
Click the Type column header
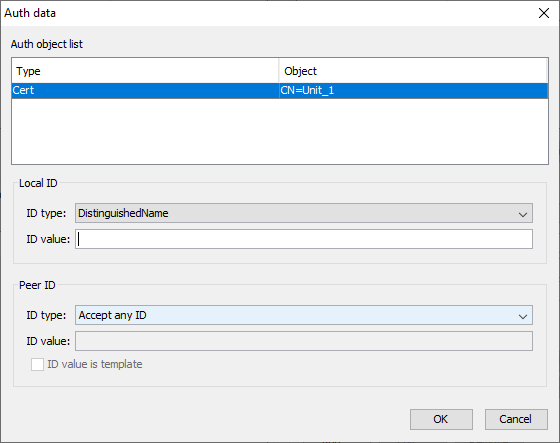click(x=145, y=71)
